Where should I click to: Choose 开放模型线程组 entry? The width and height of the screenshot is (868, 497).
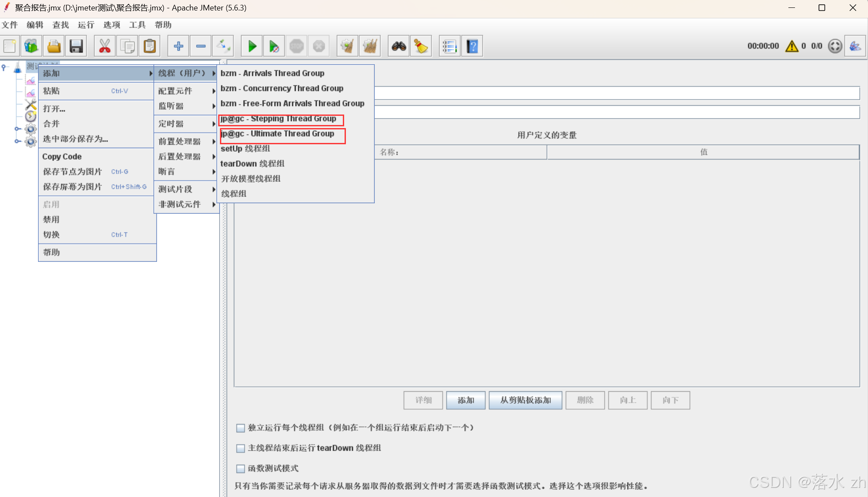click(296, 179)
